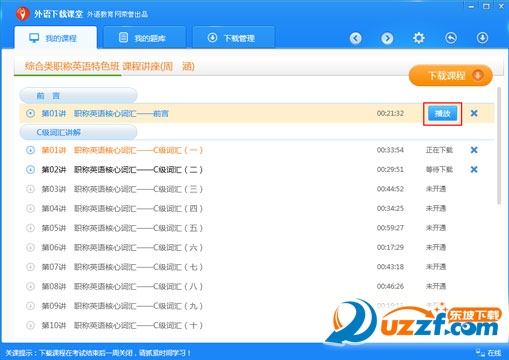Select lecture title 职称英语核心词汇——前言
Viewport: 509px width, 360px height.
(121, 114)
